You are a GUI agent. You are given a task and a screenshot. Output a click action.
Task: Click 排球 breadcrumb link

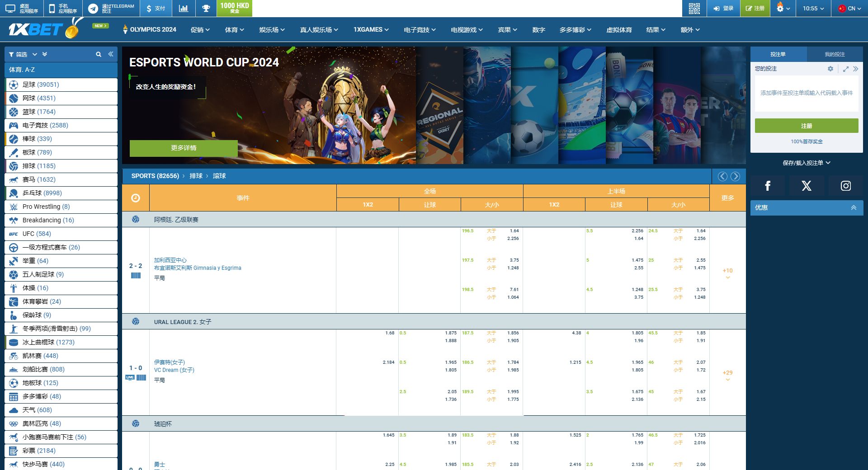point(196,176)
